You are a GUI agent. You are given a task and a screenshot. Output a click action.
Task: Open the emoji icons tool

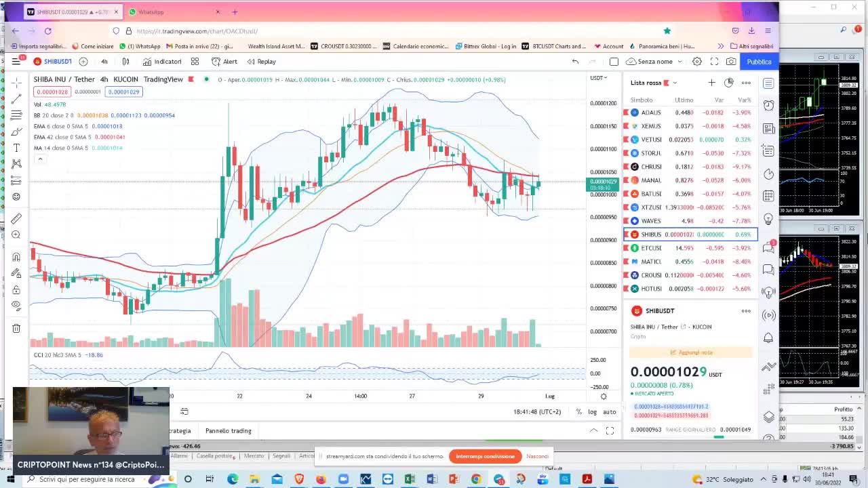coord(16,197)
